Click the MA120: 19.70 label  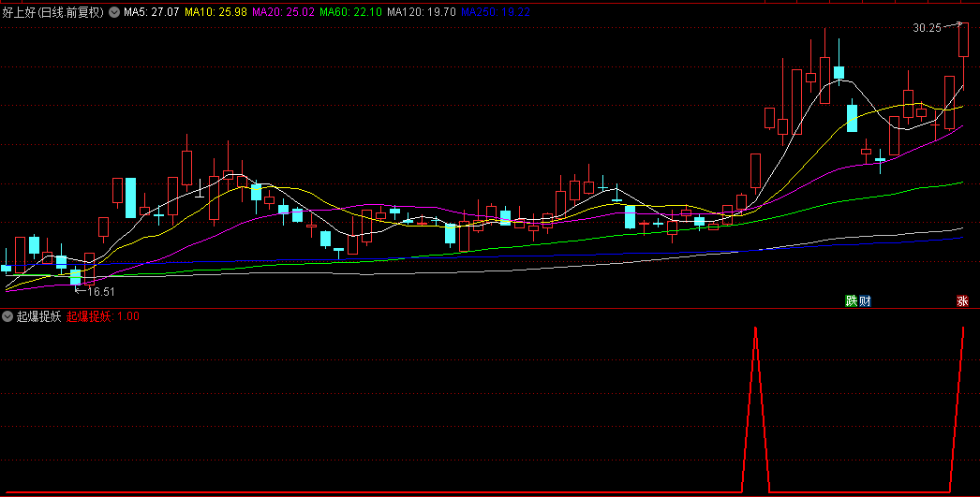[422, 12]
